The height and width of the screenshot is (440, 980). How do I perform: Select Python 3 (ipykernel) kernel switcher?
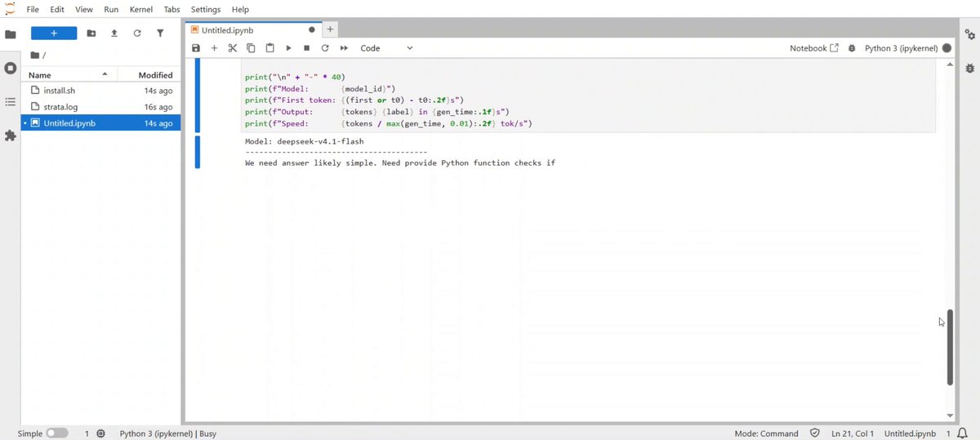901,48
